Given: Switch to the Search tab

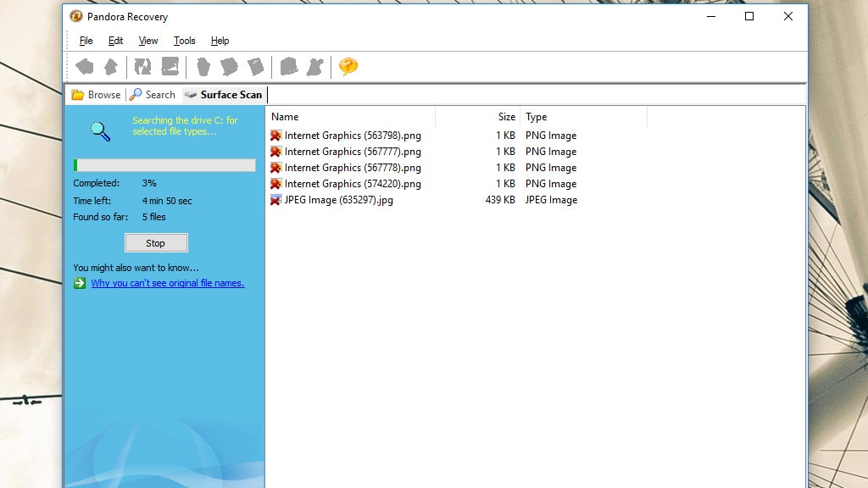Looking at the screenshot, I should (x=153, y=95).
